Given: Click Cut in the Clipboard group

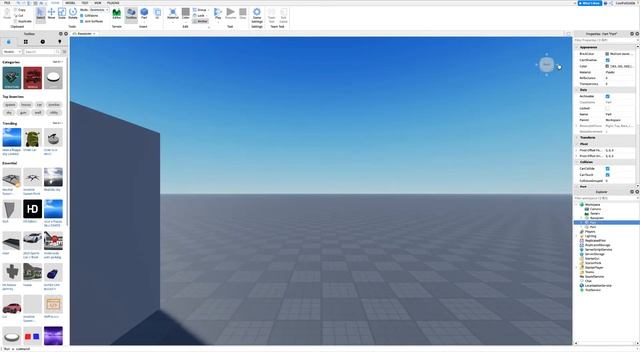Looking at the screenshot, I should tap(19, 15).
